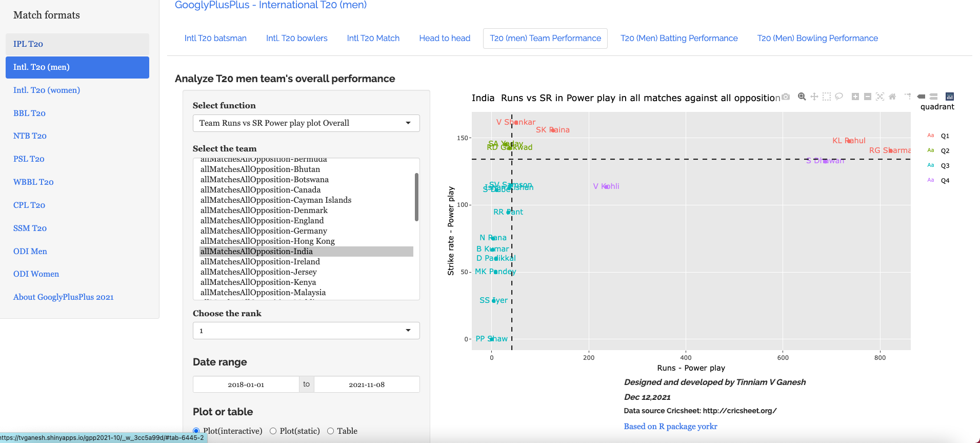Activate the Pan tool in chart toolbar
This screenshot has height=443, width=980.
[x=814, y=97]
